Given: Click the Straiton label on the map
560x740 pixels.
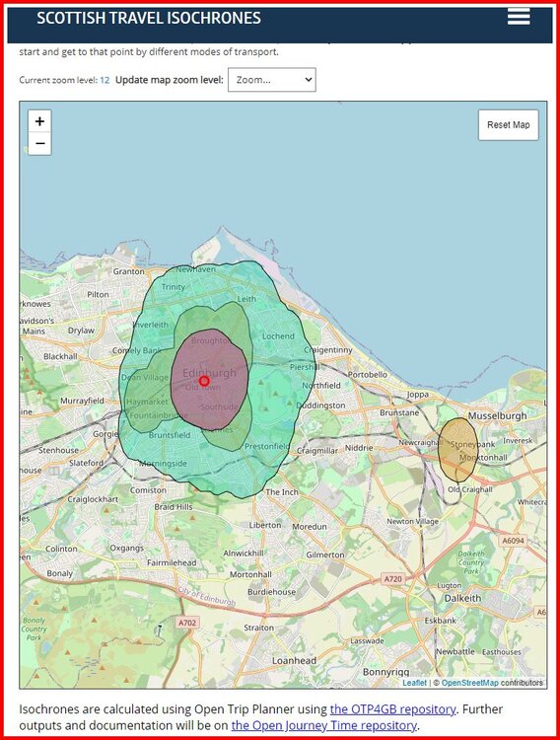Looking at the screenshot, I should pos(258,628).
